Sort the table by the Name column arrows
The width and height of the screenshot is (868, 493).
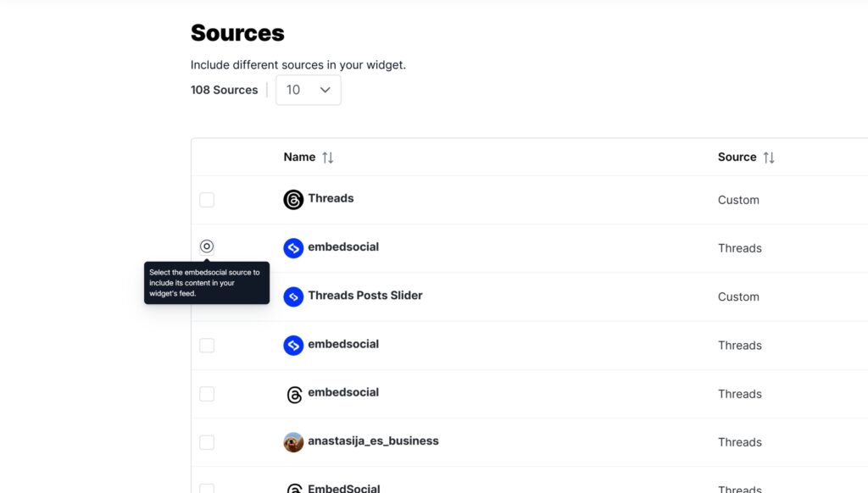click(328, 157)
